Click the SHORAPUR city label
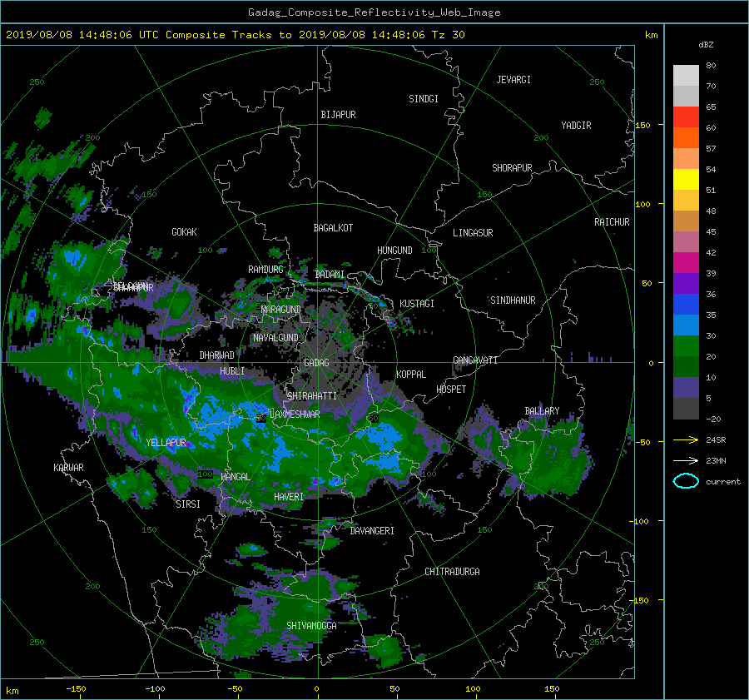Image resolution: width=749 pixels, height=700 pixels. pyautogui.click(x=512, y=168)
